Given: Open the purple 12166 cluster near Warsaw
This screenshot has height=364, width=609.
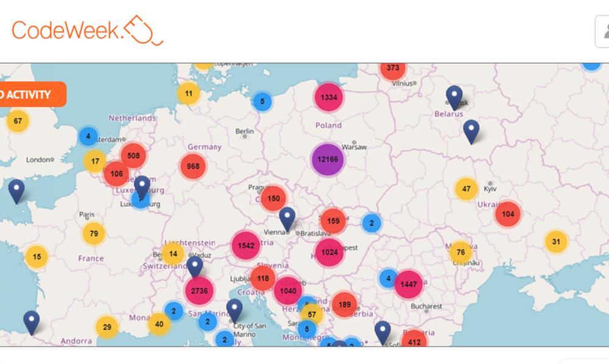Looking at the screenshot, I should click(x=328, y=159).
